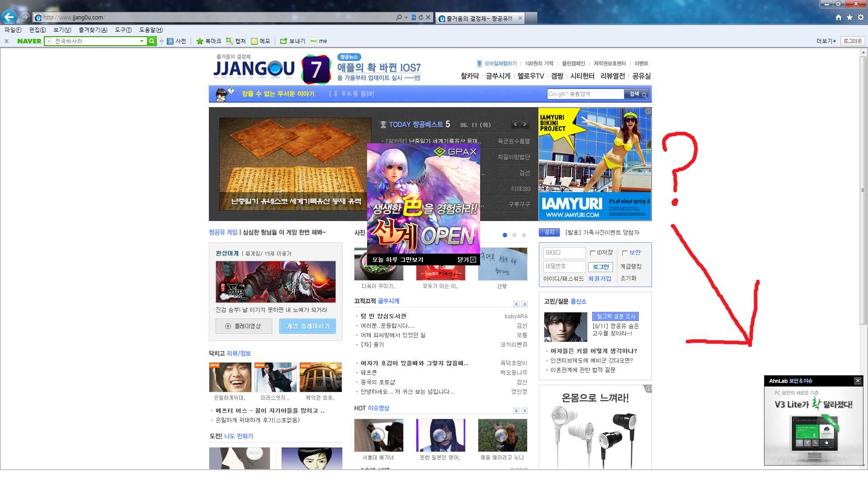
Task: Refresh the page with the reload icon
Action: coord(421,17)
